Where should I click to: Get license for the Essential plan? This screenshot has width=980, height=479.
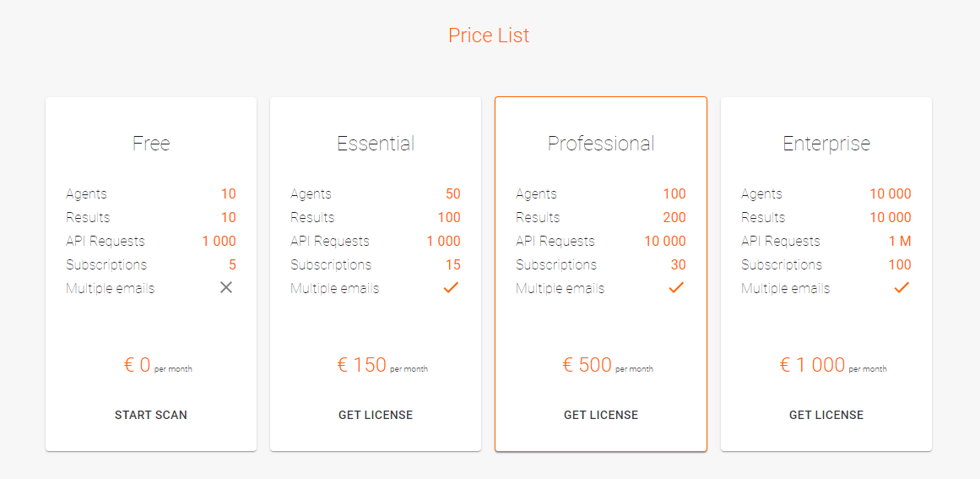pyautogui.click(x=376, y=415)
